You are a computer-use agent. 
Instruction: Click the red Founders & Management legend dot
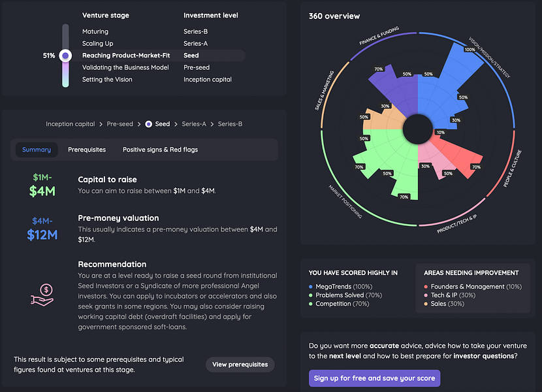pos(426,287)
